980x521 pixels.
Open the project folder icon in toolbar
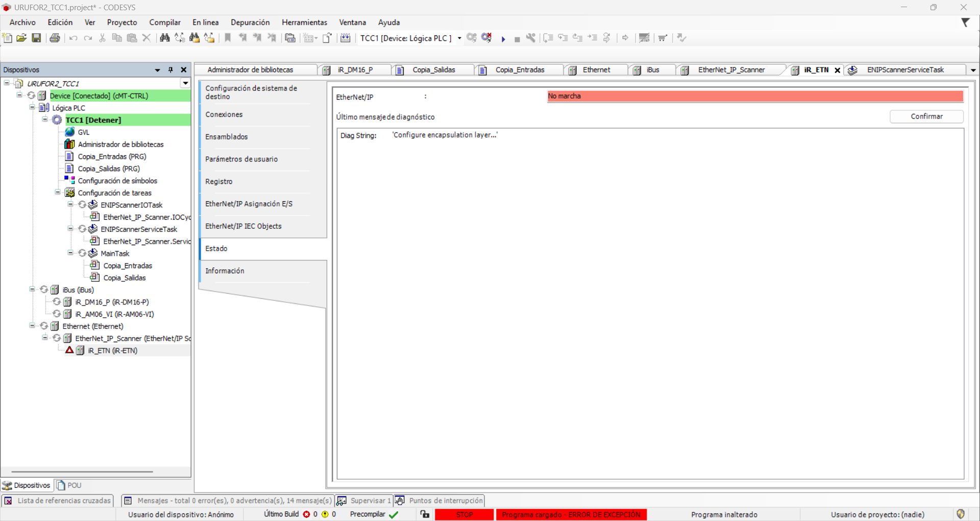tap(21, 38)
